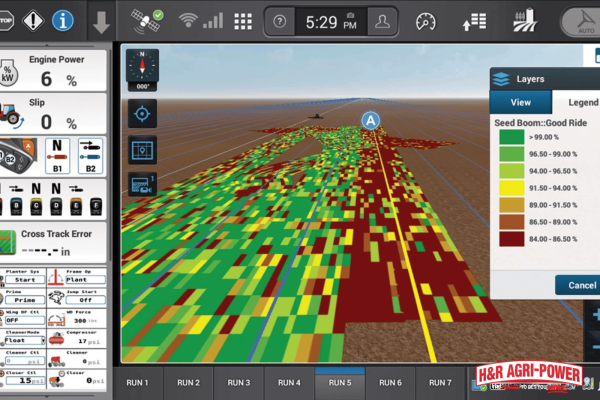
Task: Select the RUN 2 tab
Action: (x=188, y=383)
